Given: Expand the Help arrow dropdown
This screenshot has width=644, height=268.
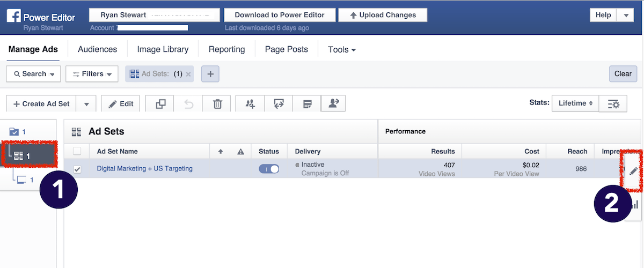Looking at the screenshot, I should pyautogui.click(x=626, y=16).
